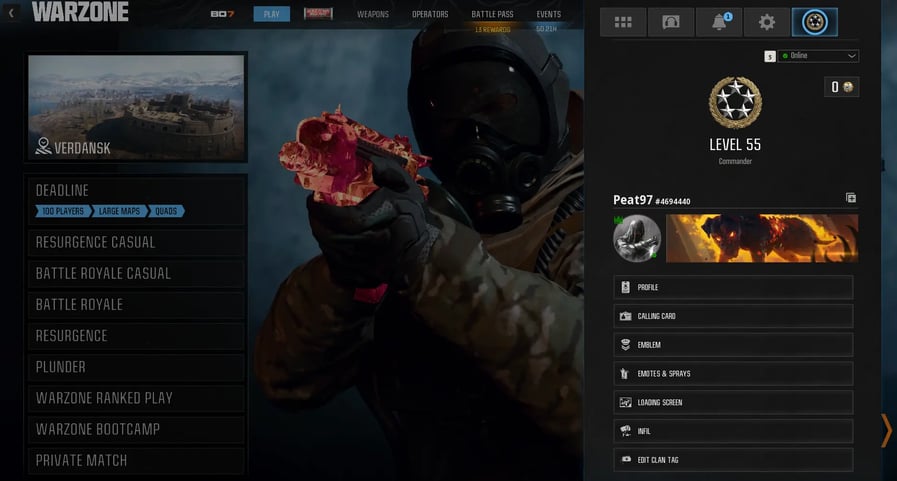Screen dimensions: 897x481
Task: Select the Deadline game mode
Action: 137,201
